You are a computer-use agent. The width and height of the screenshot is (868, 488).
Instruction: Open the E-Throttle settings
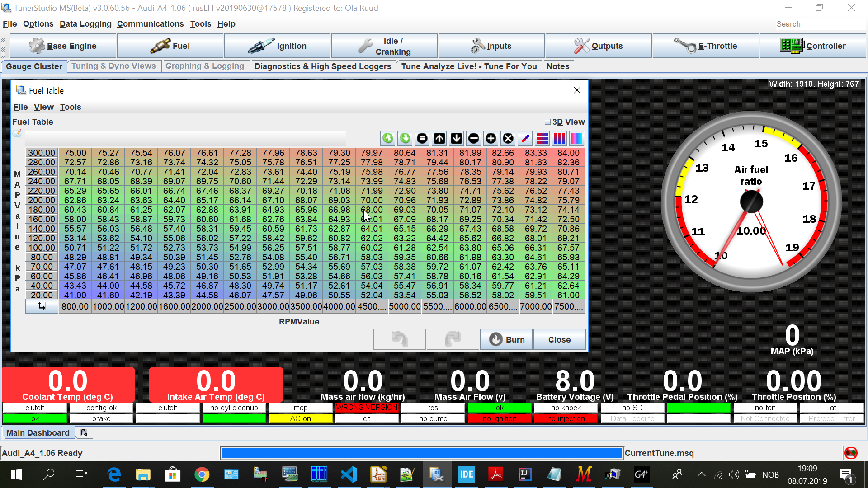pyautogui.click(x=706, y=46)
